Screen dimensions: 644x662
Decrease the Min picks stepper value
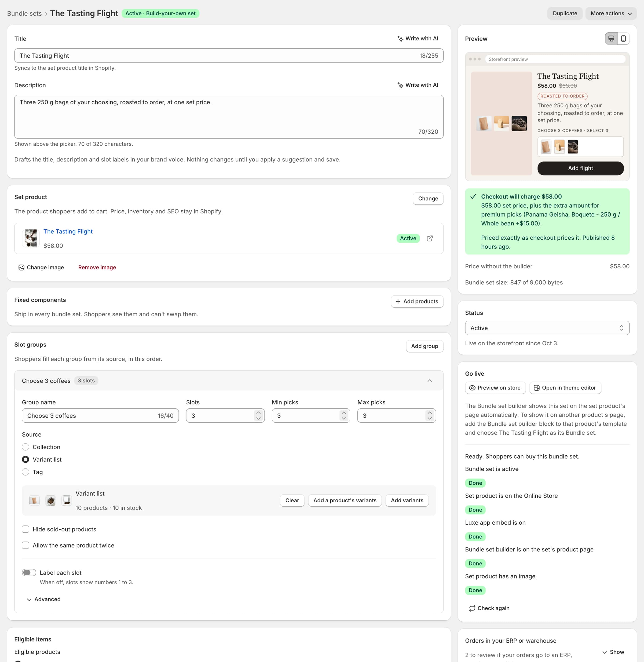344,418
